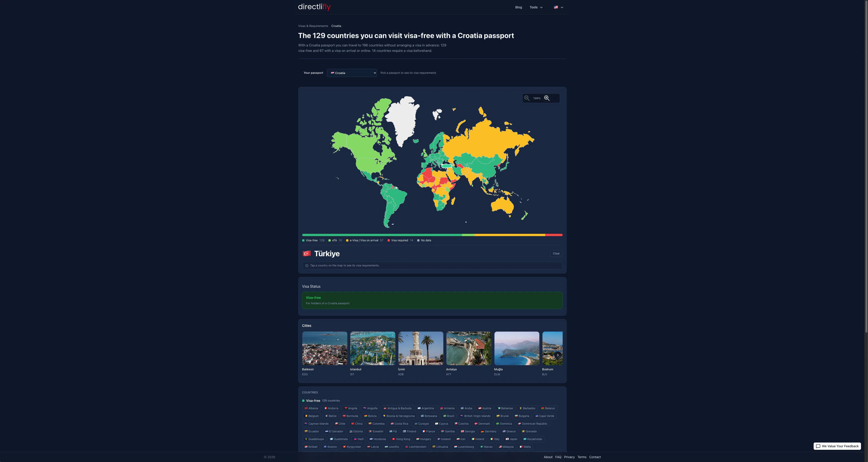Click the Japan country chip
The height and width of the screenshot is (462, 868).
coord(511,439)
